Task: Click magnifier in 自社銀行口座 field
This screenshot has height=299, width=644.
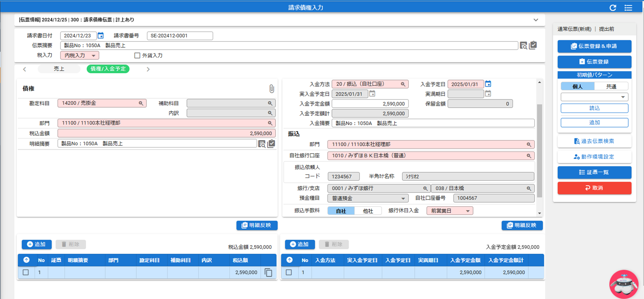Action: (529, 155)
